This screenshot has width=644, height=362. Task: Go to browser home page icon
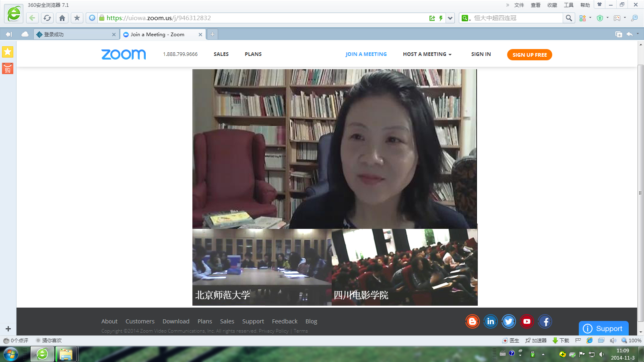coord(62,18)
